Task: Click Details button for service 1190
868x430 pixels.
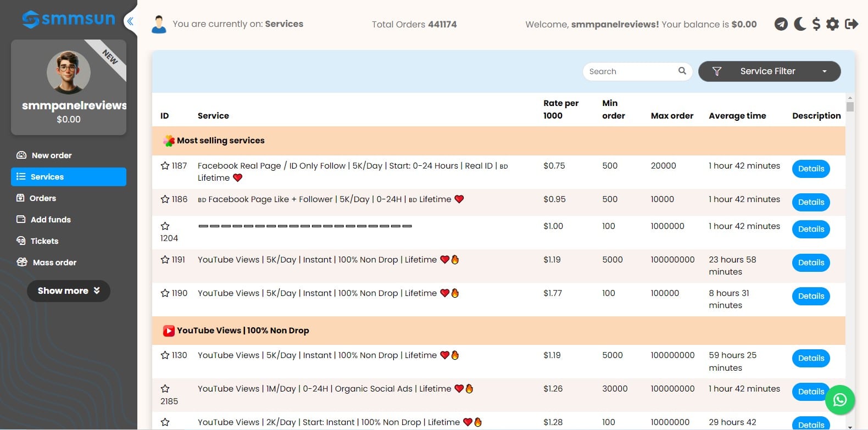Action: [x=811, y=296]
